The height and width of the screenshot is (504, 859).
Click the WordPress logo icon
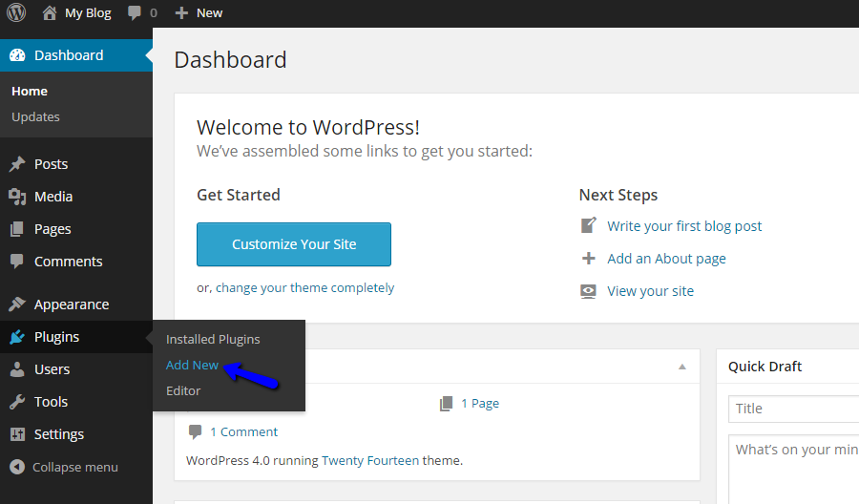(16, 13)
